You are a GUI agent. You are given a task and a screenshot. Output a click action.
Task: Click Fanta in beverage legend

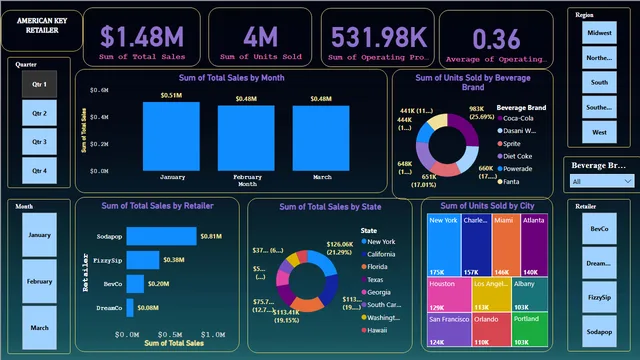[x=508, y=182]
